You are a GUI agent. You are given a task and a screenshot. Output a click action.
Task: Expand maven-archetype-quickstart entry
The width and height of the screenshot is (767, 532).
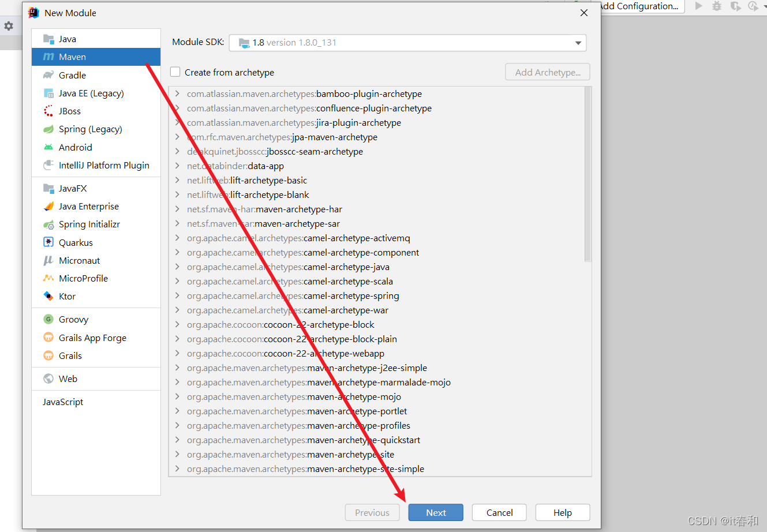coord(177,440)
